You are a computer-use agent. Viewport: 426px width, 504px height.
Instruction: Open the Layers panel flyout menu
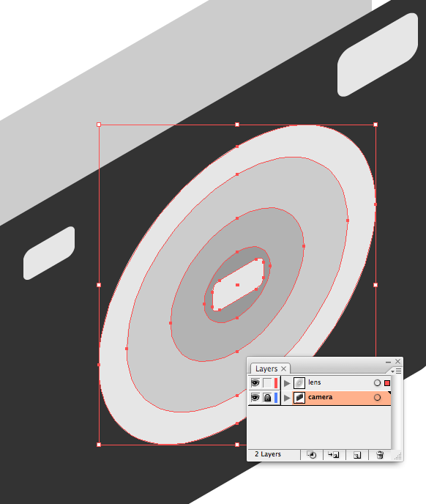[397, 371]
